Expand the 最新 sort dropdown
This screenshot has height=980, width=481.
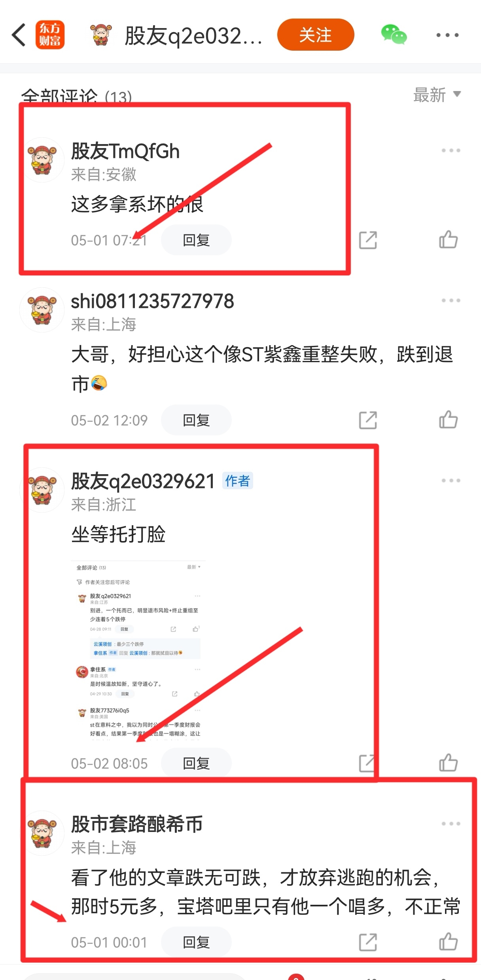437,95
